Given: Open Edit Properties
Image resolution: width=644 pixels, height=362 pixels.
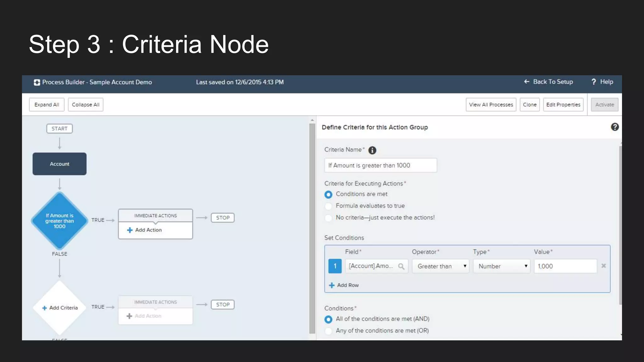Looking at the screenshot, I should coord(563,105).
